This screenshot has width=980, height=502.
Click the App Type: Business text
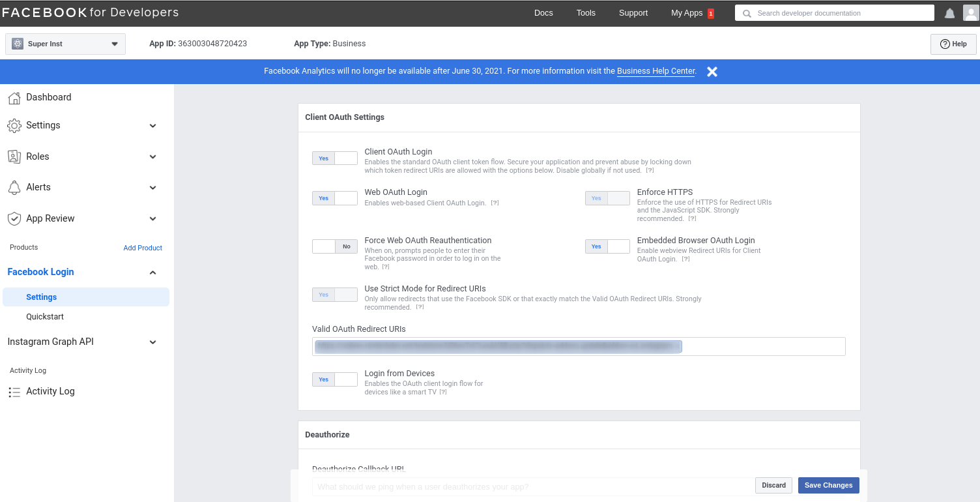[x=330, y=44]
